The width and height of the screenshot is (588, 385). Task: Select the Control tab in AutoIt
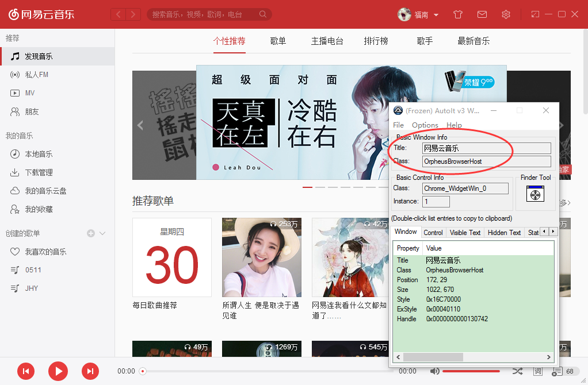coord(433,233)
